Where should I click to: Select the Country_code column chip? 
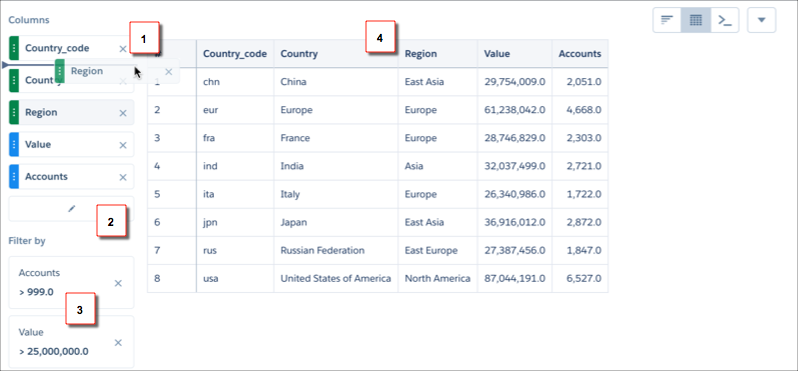tap(71, 48)
